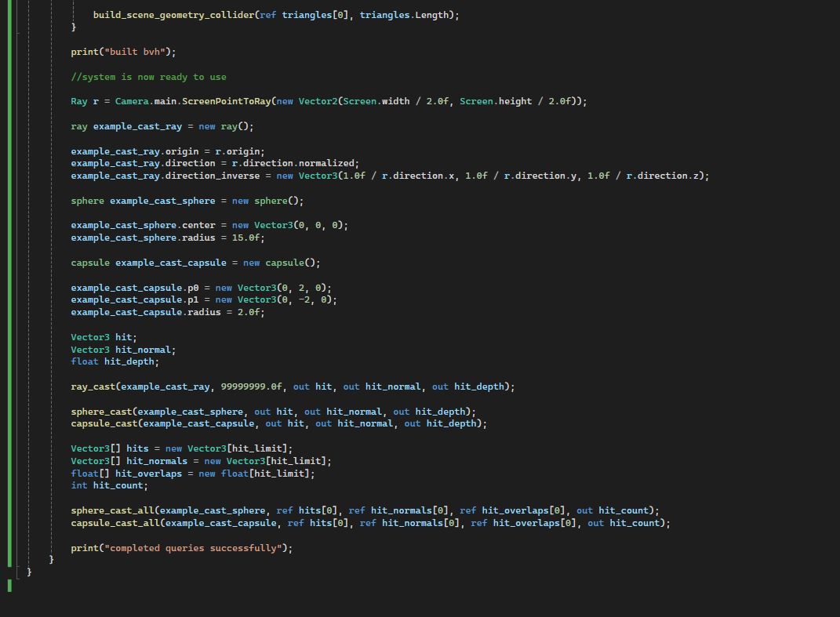Click triangles.Length argument in collider call

(403, 15)
